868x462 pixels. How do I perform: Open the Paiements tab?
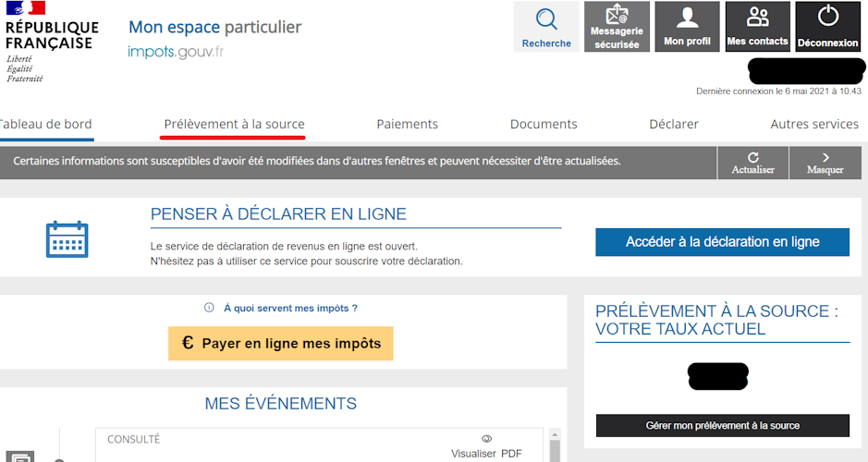coord(407,125)
